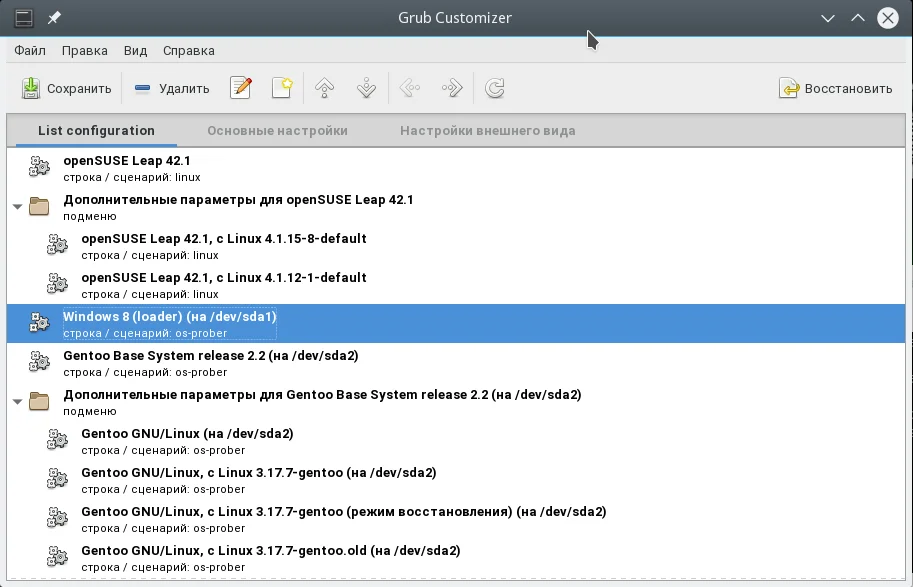Open the Файл menu
The image size is (913, 587).
(x=30, y=51)
